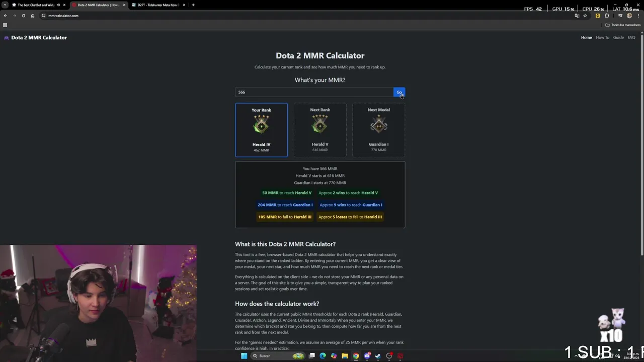Open the Copilot taskbar icon
The height and width of the screenshot is (362, 644).
334,356
